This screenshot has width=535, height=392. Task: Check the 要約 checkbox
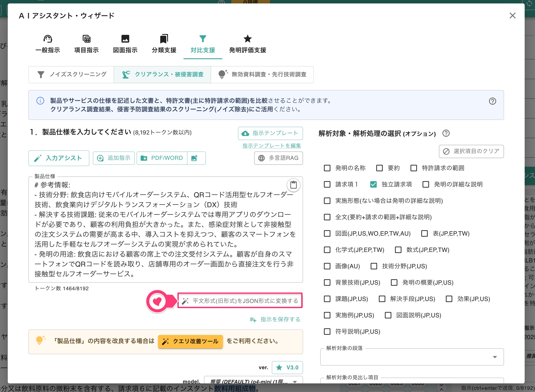(379, 168)
